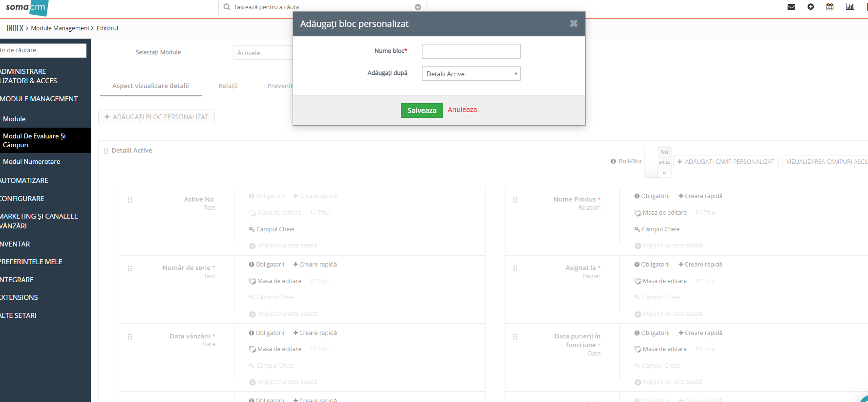868x402 pixels.
Task: Toggle Masa de editare for Asignat la
Action: coord(660,281)
